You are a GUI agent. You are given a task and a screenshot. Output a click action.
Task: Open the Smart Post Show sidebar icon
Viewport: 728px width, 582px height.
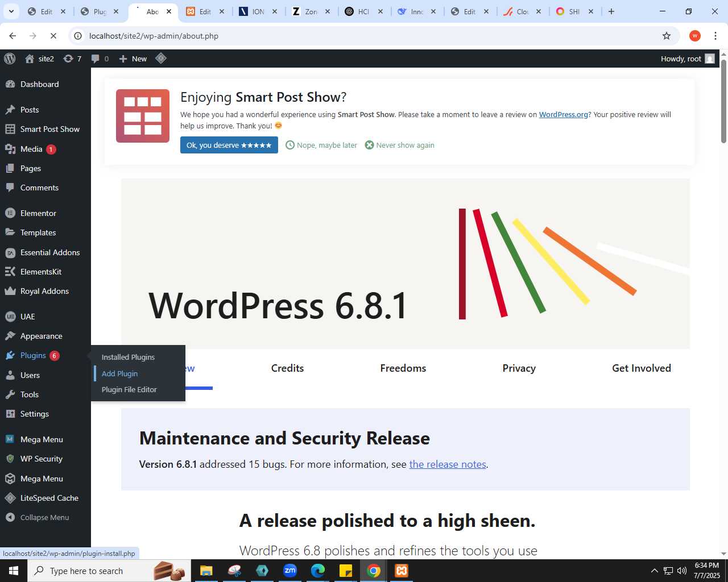(10, 129)
